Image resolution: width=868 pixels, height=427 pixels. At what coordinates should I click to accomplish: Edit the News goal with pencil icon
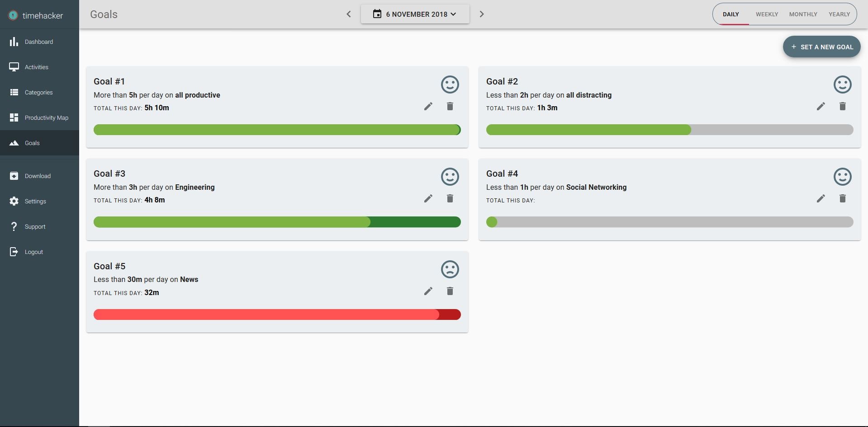(428, 291)
